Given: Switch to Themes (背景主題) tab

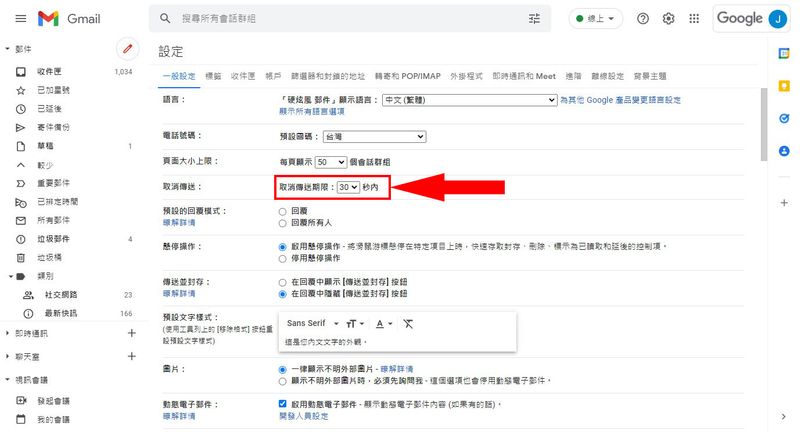Looking at the screenshot, I should pos(650,76).
